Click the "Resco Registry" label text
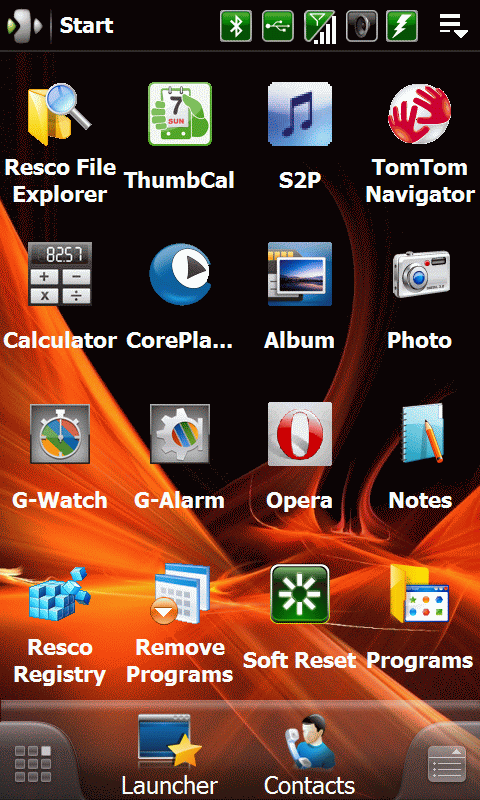This screenshot has height=800, width=480. click(x=60, y=661)
